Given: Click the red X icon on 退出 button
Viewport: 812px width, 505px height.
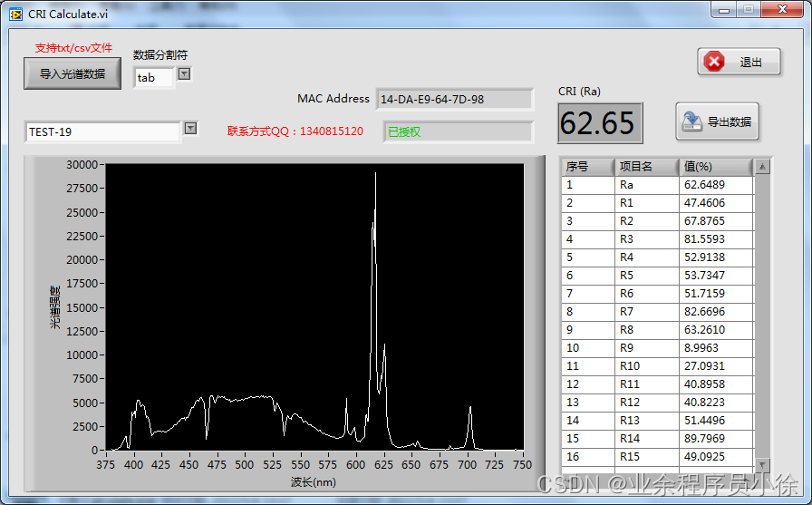Looking at the screenshot, I should point(714,63).
